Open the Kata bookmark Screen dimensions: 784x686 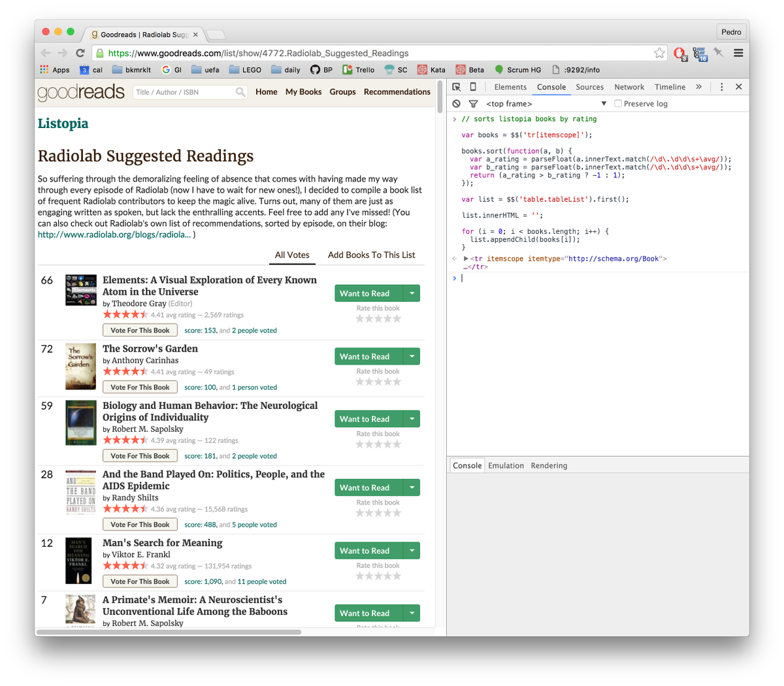[431, 70]
